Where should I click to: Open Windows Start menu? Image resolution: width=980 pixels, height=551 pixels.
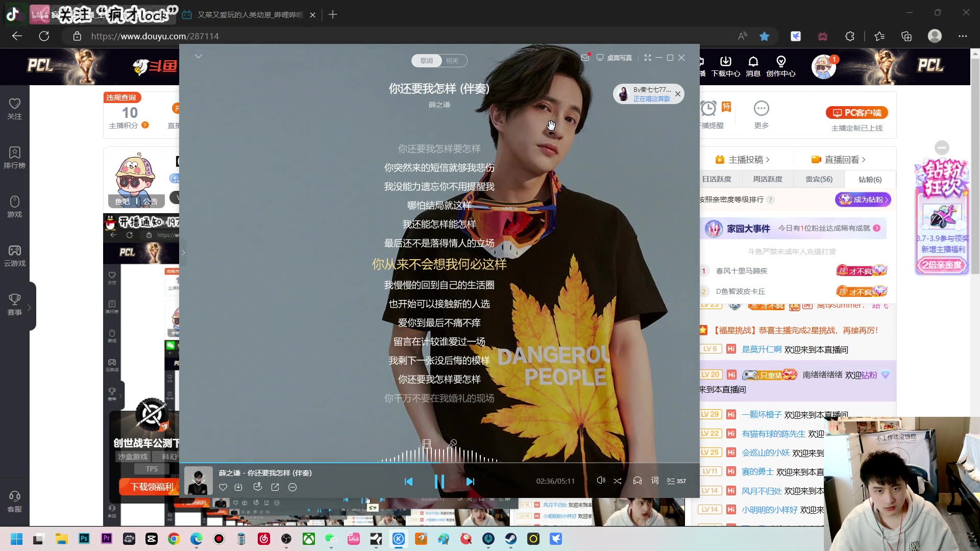[16, 539]
